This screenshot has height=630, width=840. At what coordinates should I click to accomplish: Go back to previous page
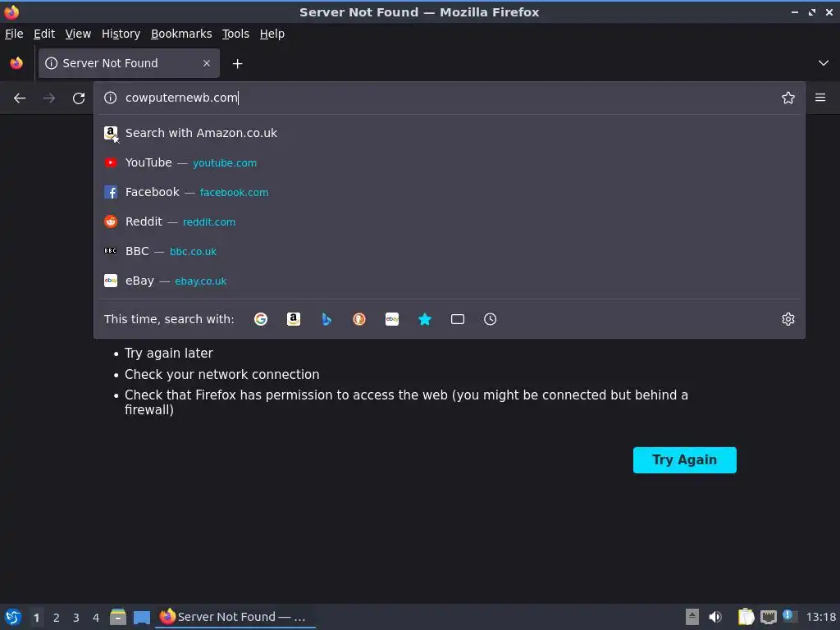[20, 98]
